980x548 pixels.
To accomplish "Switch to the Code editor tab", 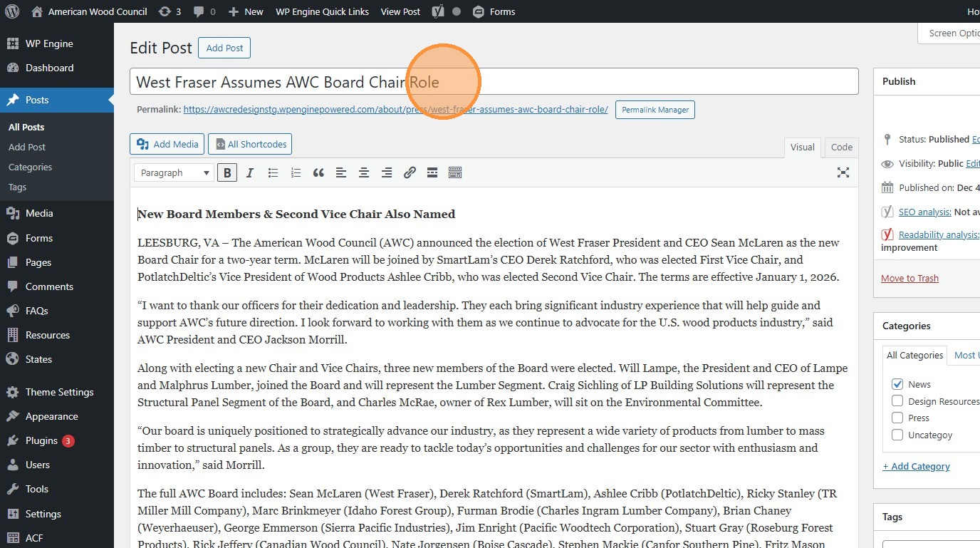I will pos(842,147).
